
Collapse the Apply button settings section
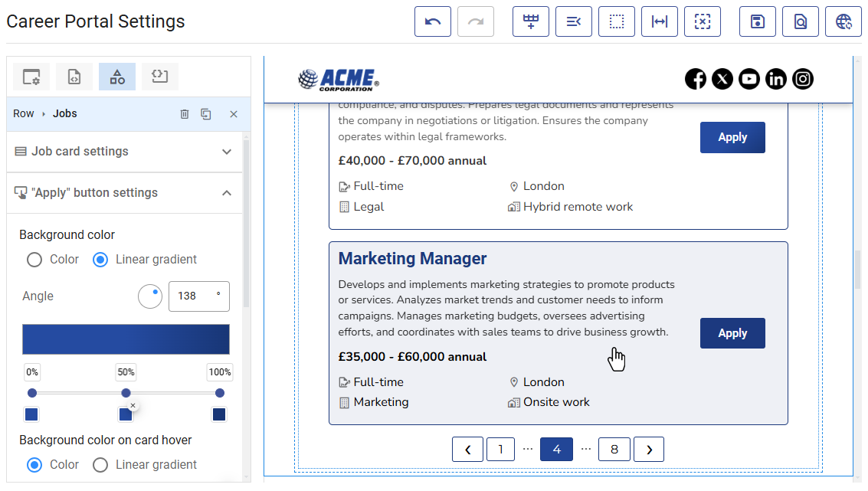226,193
